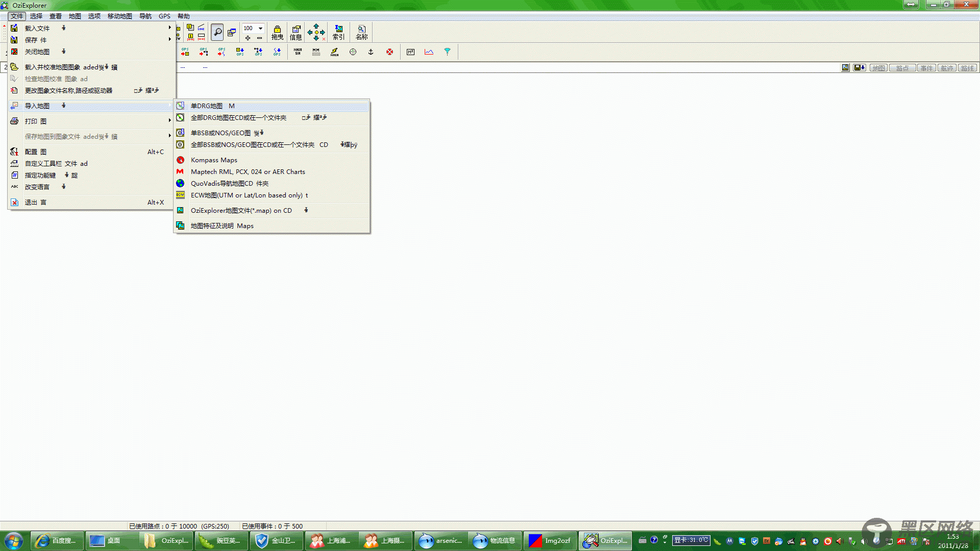This screenshot has width=980, height=551.
Task: Open 配置 configuration entry
Action: pyautogui.click(x=92, y=152)
